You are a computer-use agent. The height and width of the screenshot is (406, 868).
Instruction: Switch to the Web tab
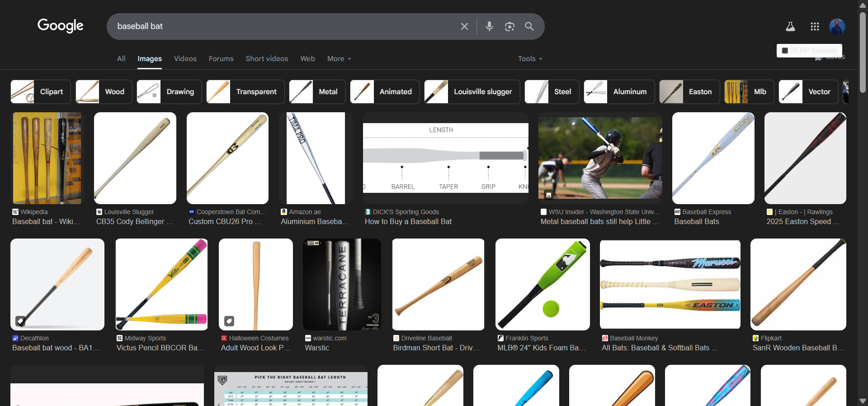(307, 59)
